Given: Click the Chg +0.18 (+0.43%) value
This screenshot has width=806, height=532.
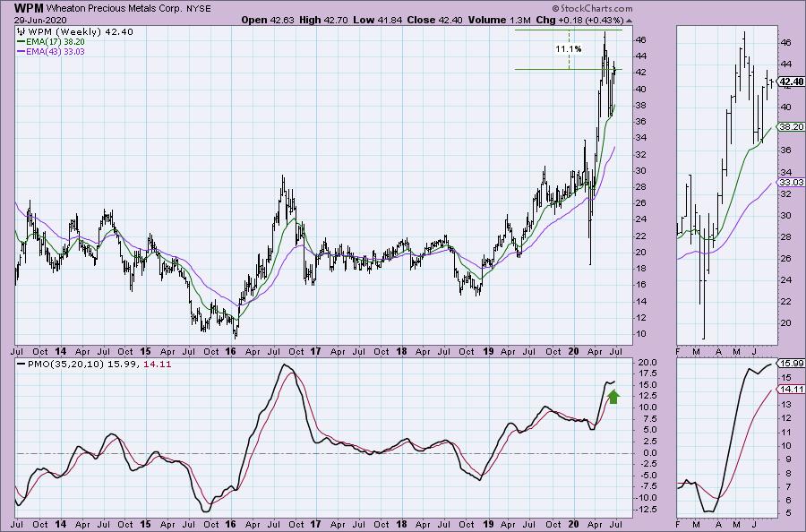Looking at the screenshot, I should [579, 20].
